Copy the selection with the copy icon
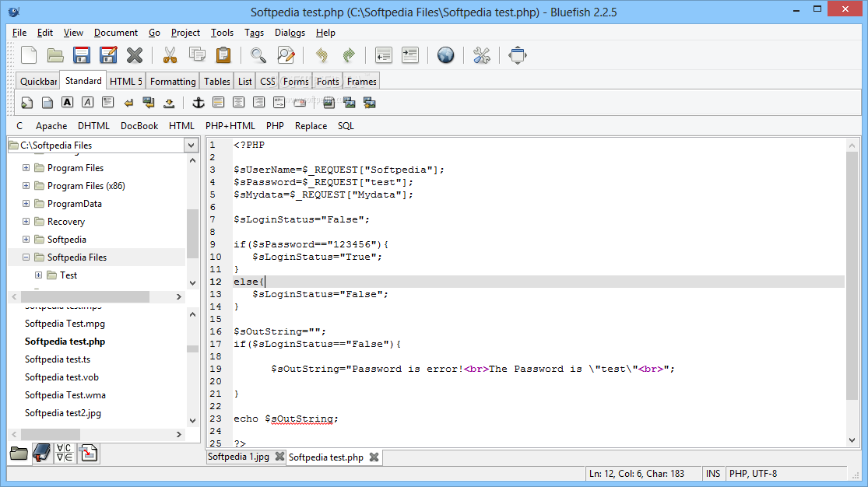This screenshot has width=868, height=487. point(197,54)
